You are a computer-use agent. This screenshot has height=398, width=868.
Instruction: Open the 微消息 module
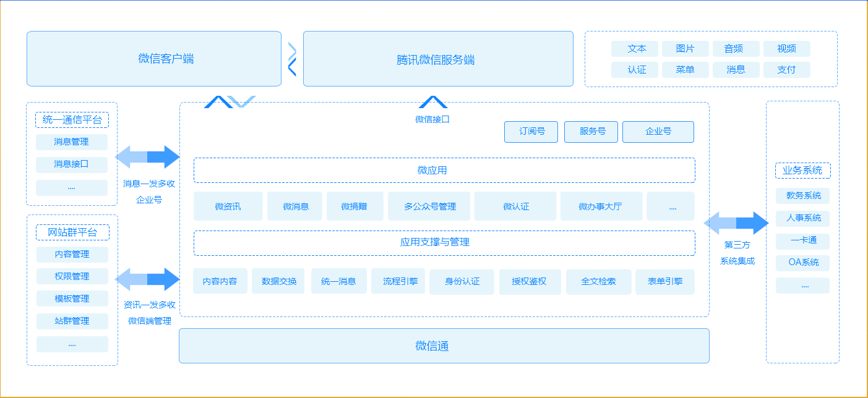(295, 206)
